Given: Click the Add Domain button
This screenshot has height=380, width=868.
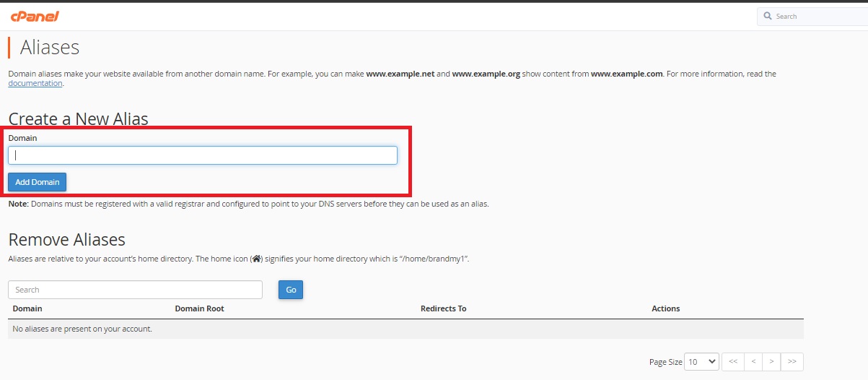Looking at the screenshot, I should pyautogui.click(x=37, y=182).
